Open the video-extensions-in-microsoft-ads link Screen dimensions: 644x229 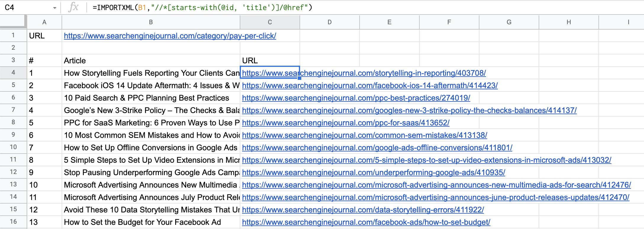point(427,160)
